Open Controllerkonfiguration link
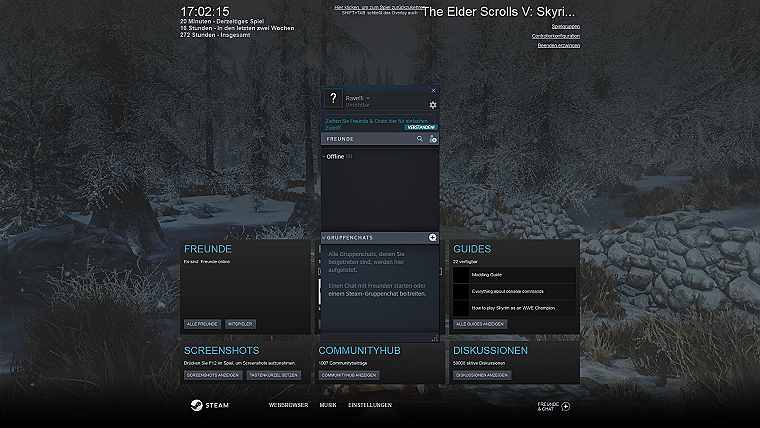The image size is (760, 428). tap(556, 36)
